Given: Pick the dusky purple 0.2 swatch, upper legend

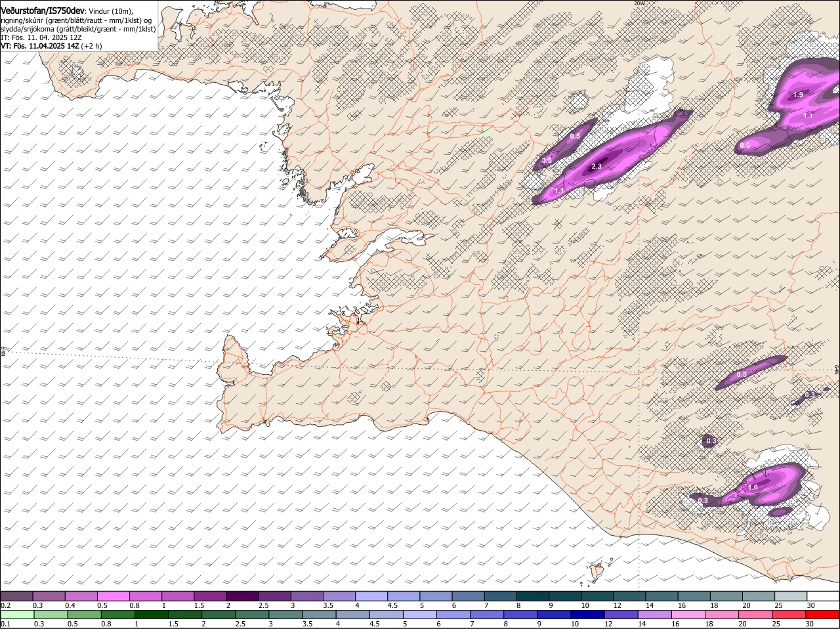Looking at the screenshot, I should pyautogui.click(x=16, y=596).
